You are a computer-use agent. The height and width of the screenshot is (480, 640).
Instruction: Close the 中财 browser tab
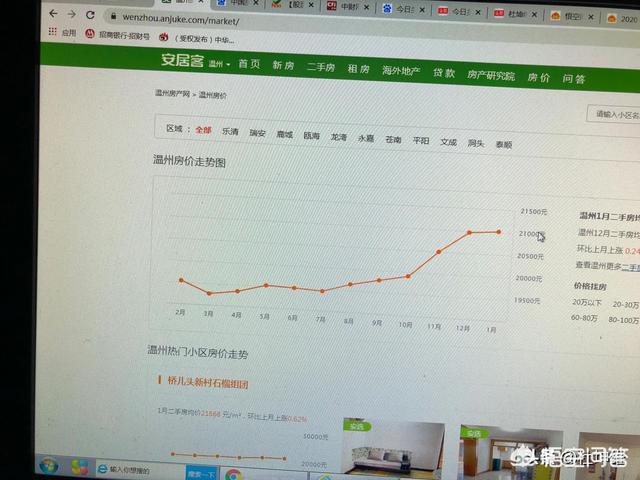(x=367, y=7)
